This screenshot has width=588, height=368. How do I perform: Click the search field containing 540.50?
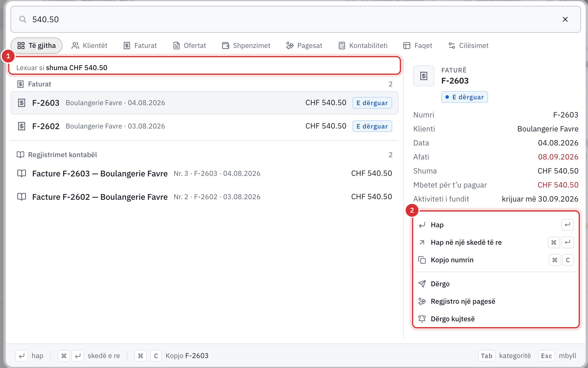pyautogui.click(x=295, y=19)
